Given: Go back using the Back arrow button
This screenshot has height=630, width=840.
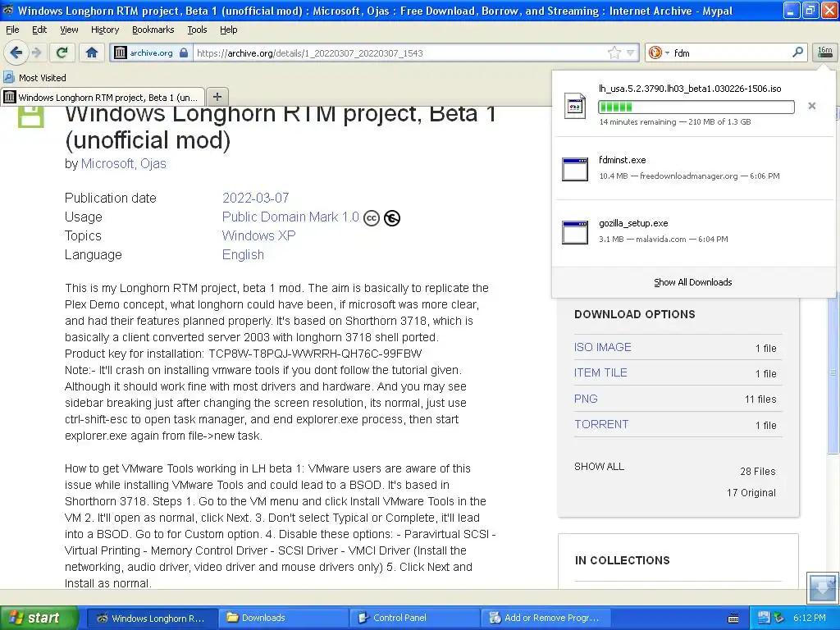Looking at the screenshot, I should [x=16, y=52].
